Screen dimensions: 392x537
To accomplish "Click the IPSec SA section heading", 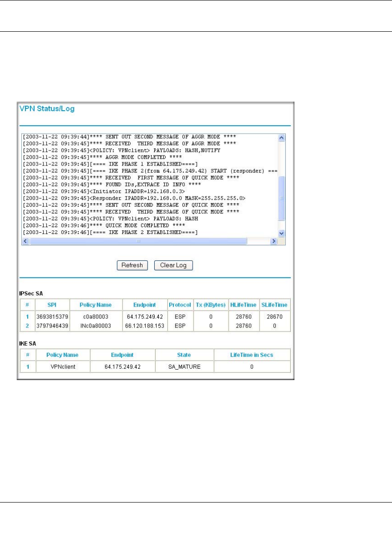I will click(x=31, y=293).
